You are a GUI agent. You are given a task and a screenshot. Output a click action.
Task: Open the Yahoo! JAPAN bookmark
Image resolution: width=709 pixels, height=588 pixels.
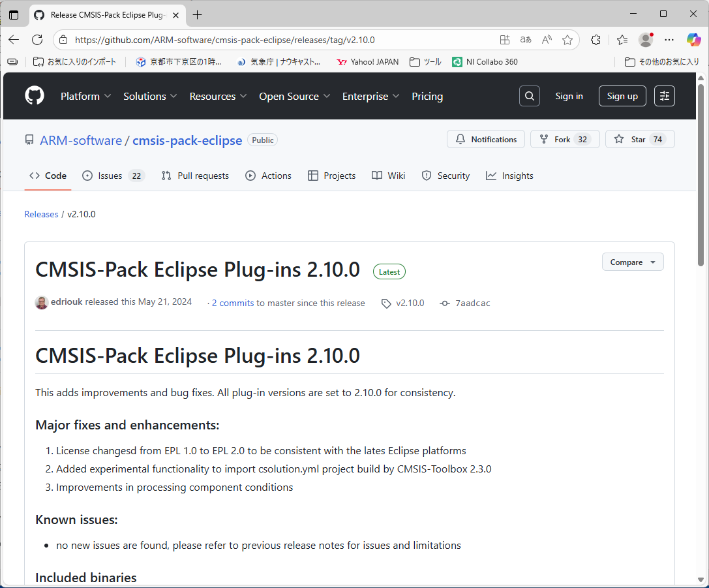368,62
